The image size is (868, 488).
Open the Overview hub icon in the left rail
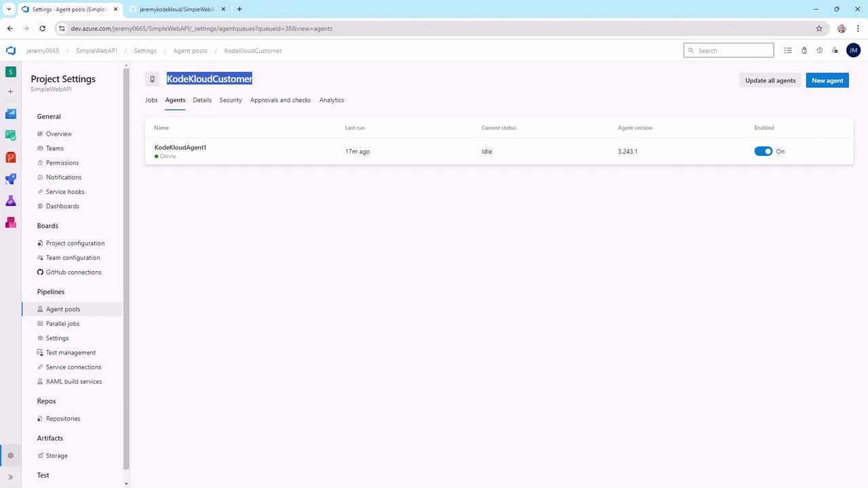(x=11, y=114)
